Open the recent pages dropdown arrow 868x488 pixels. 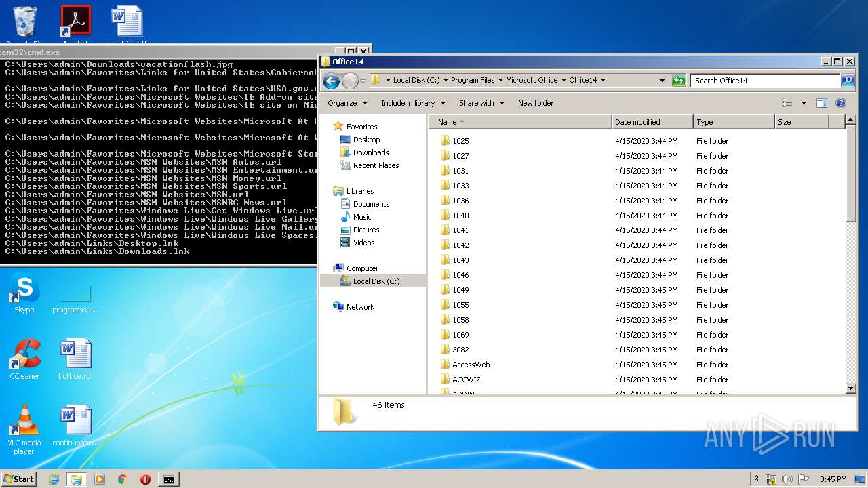pyautogui.click(x=363, y=81)
